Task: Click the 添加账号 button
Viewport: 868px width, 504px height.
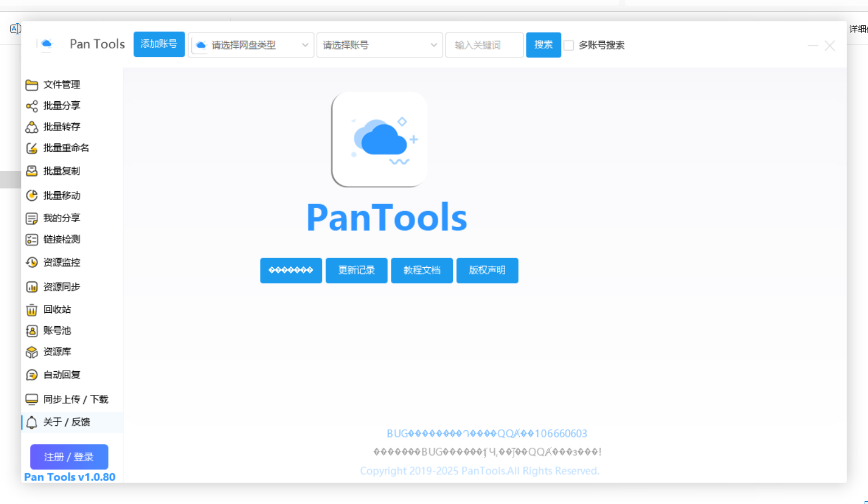Action: (159, 44)
